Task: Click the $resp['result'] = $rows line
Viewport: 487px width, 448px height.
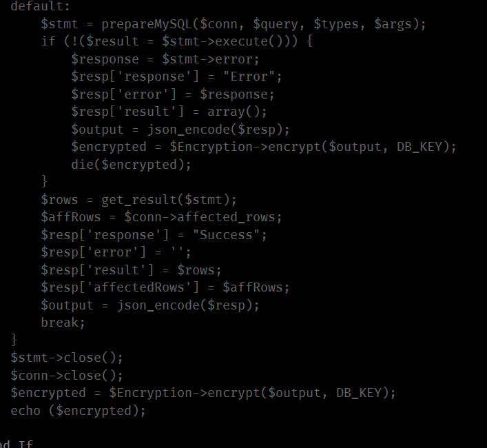Action: click(131, 269)
